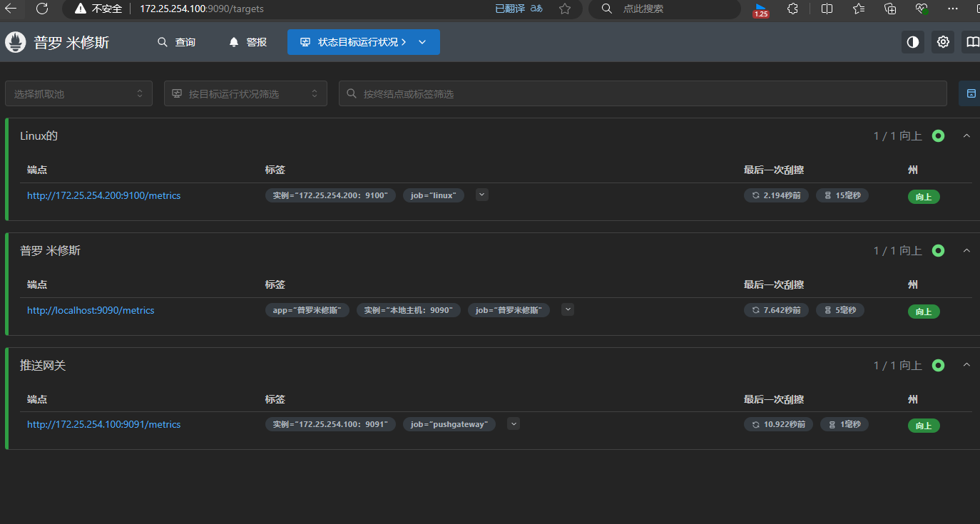Select the 1毫秒 scrape duration badge

point(844,424)
